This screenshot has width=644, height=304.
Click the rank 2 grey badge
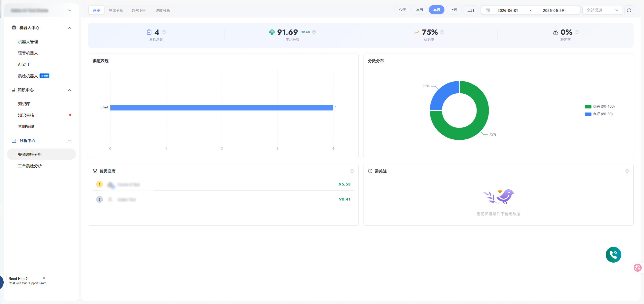pyautogui.click(x=100, y=199)
